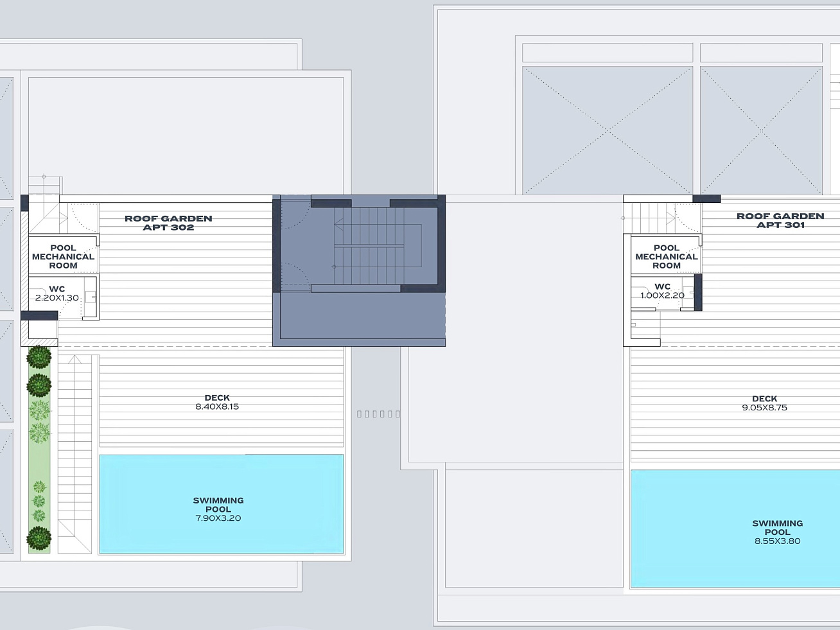Click the upper door swing arc in stair core
This screenshot has width=840, height=630.
pos(296,215)
